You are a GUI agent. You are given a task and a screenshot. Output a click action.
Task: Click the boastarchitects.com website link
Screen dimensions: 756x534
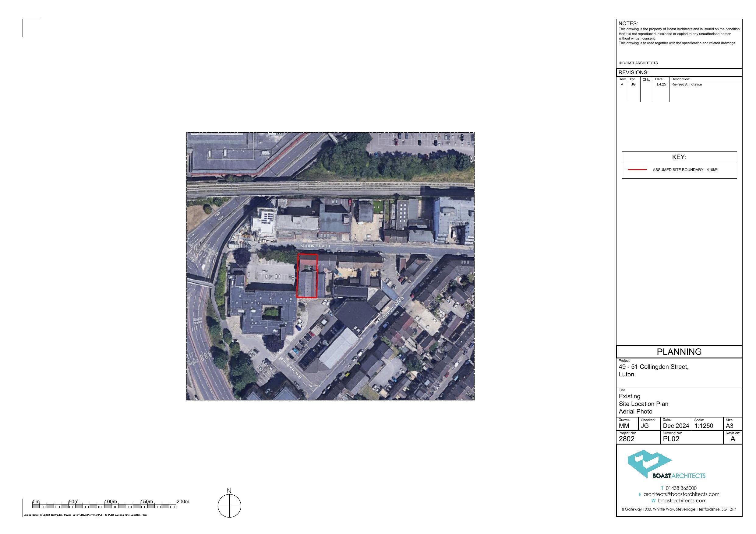(x=682, y=501)
